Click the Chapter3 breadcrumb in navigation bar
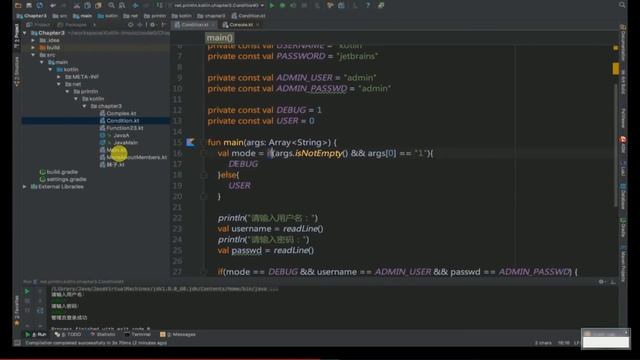Viewport: 640px width, 360px height. coord(31,16)
